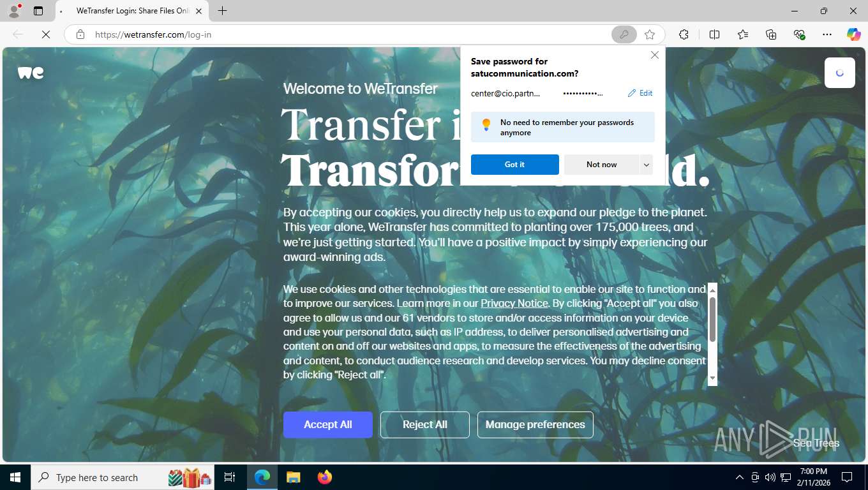
Task: Expand the Not now dropdown arrow
Action: [x=647, y=165]
